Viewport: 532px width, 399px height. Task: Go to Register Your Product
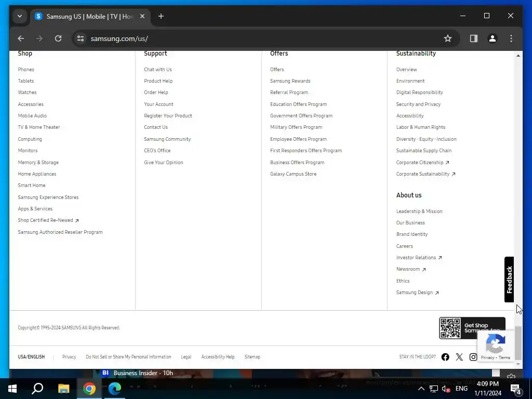168,116
